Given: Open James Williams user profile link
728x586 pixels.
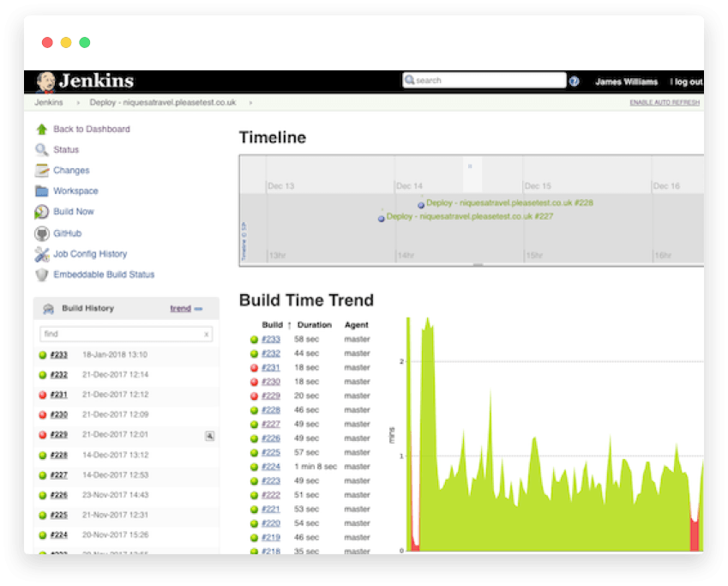Looking at the screenshot, I should coord(626,82).
